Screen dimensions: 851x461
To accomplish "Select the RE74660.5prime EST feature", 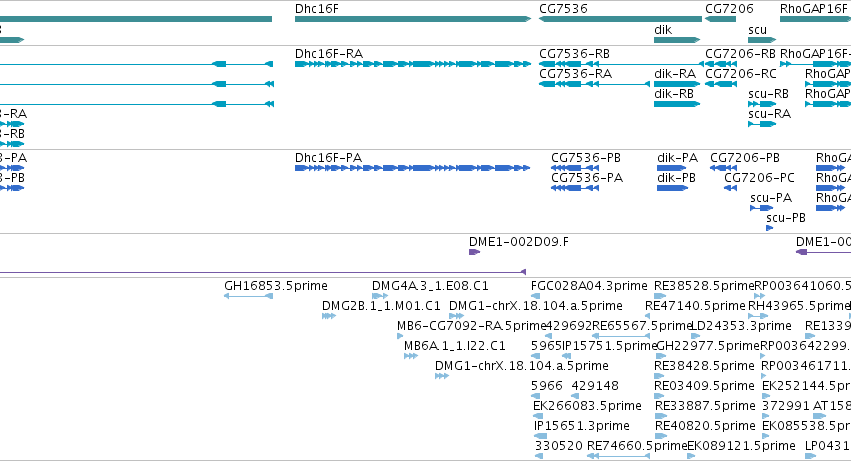I will pyautogui.click(x=618, y=456).
